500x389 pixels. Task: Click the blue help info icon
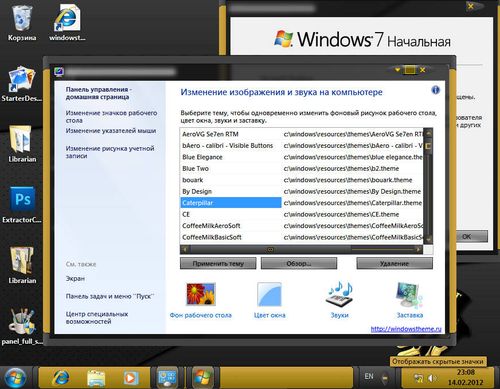coord(435,90)
